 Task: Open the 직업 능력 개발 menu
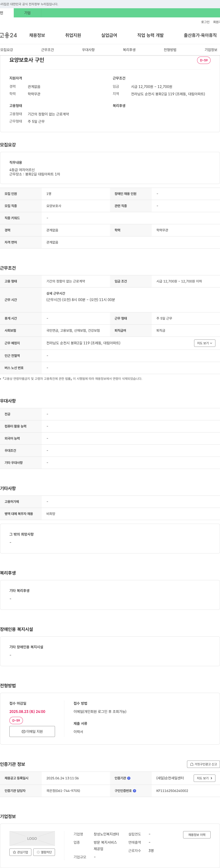[150, 35]
